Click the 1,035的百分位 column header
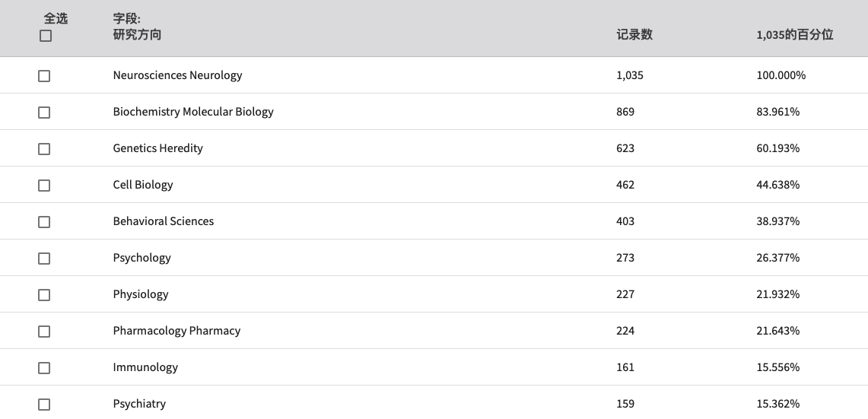Image resolution: width=868 pixels, height=419 pixels. tap(794, 34)
